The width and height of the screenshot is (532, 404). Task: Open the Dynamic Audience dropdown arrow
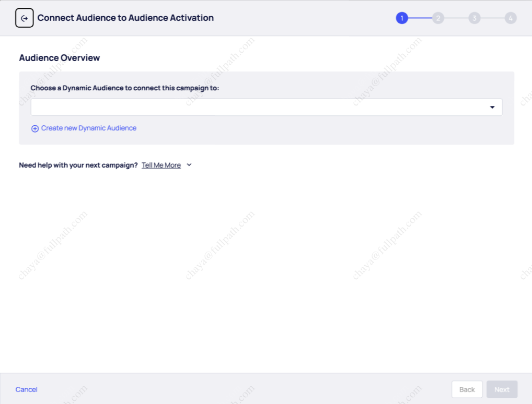(492, 108)
